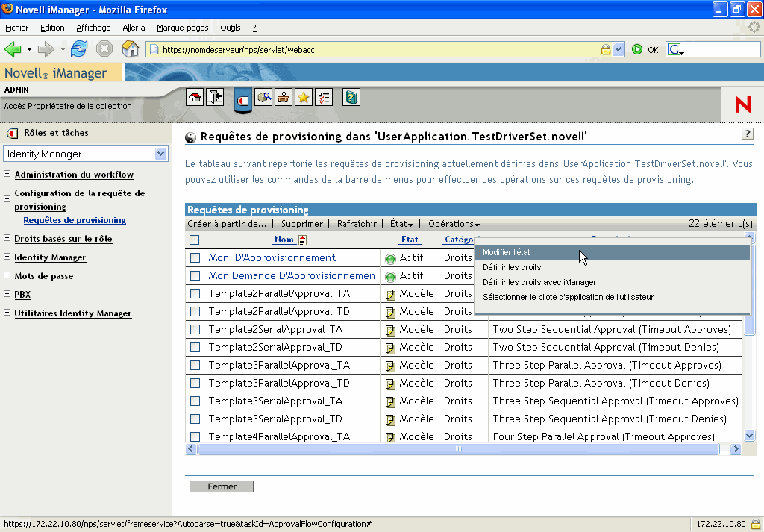The height and width of the screenshot is (532, 764).
Task: Expand the PBX node
Action: coord(7,293)
